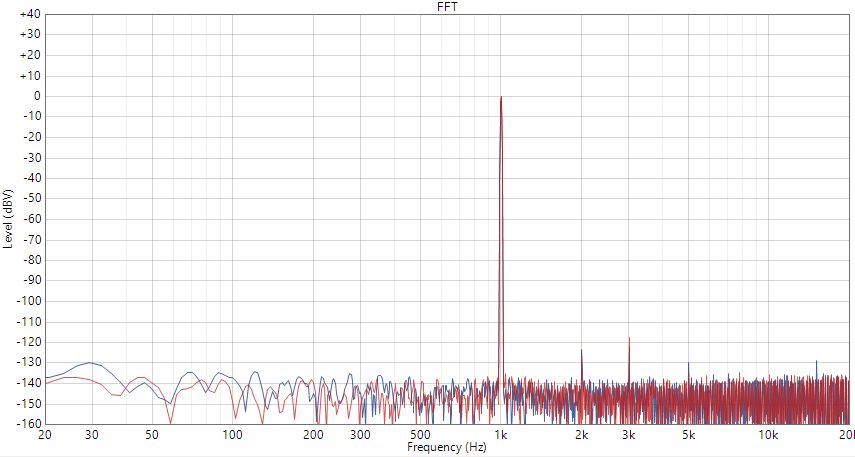The image size is (855, 457).
Task: Click the 0 tick label on level axis
Action: [x=34, y=96]
